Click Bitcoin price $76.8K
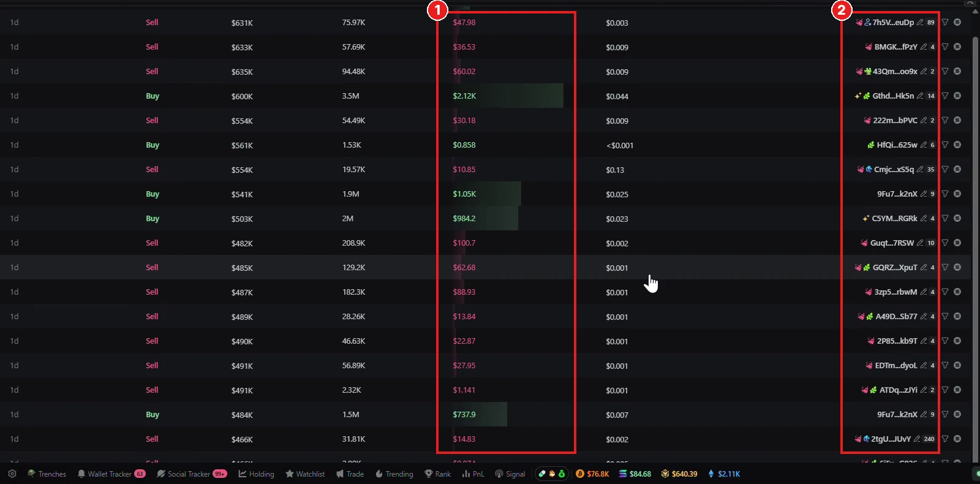 (592, 474)
